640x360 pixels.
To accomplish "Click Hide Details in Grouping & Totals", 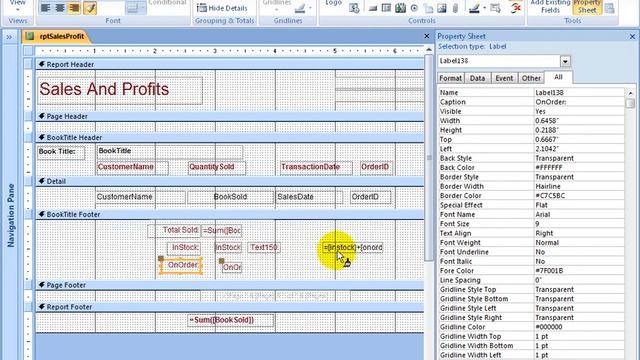I will coord(222,8).
